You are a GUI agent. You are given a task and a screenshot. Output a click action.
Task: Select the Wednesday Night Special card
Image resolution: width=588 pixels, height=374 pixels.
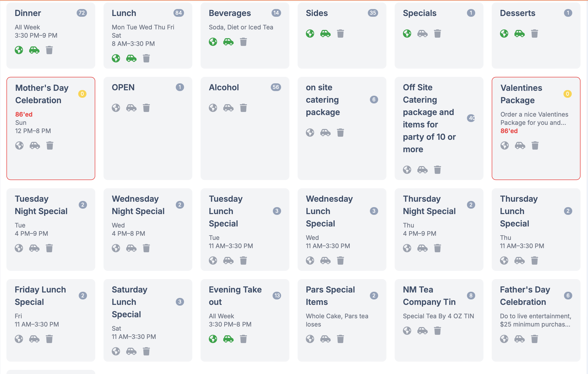[138, 205]
